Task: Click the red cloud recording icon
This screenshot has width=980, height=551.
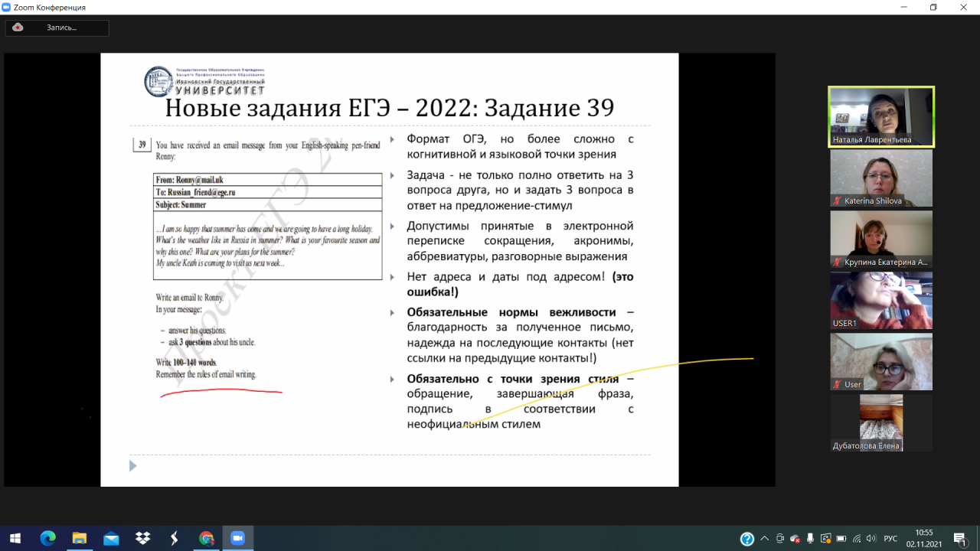Action: 18,28
